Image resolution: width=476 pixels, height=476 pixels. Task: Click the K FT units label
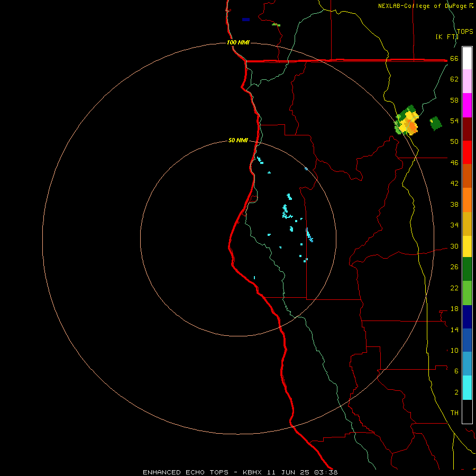click(447, 36)
